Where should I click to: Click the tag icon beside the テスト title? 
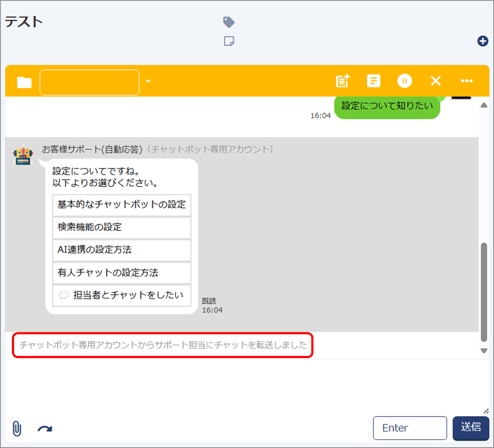point(229,22)
